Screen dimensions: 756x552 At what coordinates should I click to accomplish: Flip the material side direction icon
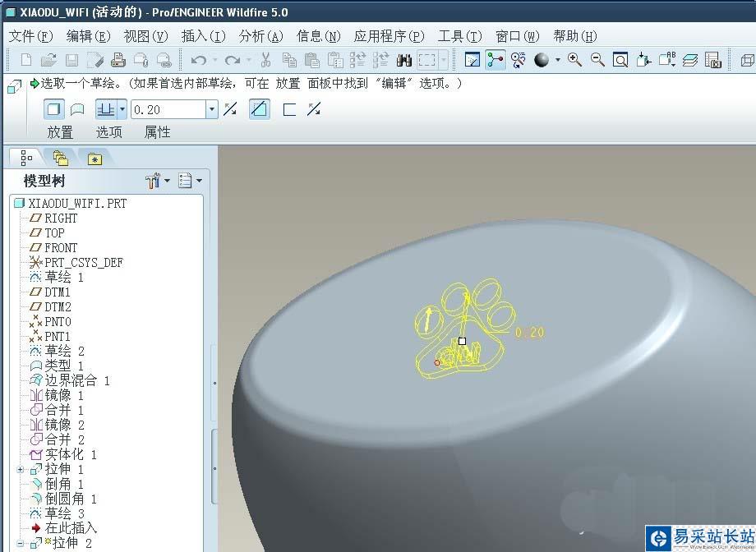click(314, 109)
